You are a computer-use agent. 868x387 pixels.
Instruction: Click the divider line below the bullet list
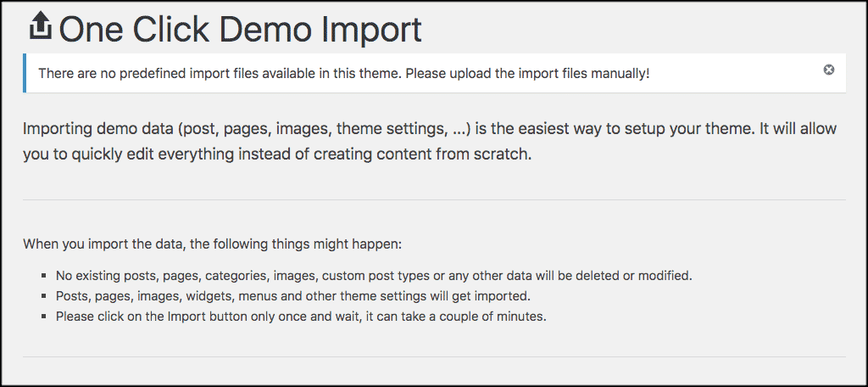pos(434,356)
